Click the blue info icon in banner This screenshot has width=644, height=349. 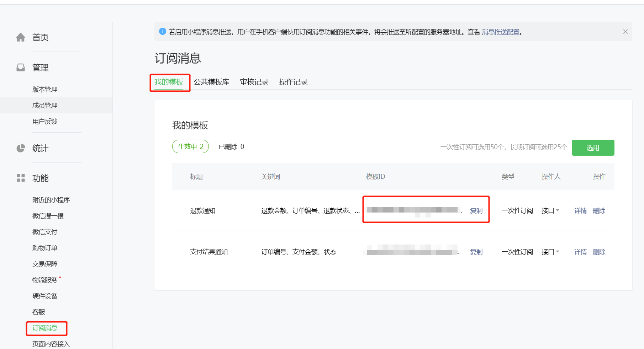point(162,32)
